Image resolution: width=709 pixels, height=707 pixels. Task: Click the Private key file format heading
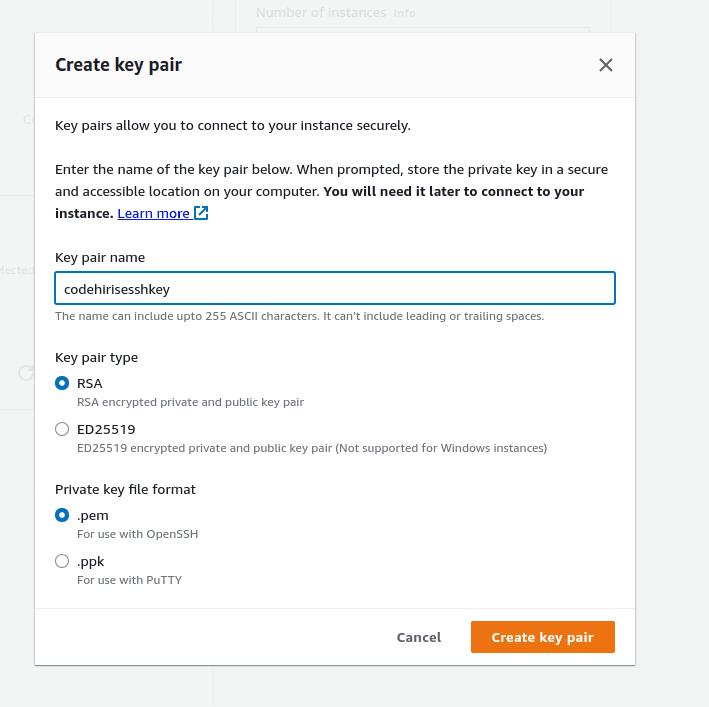pyautogui.click(x=125, y=489)
